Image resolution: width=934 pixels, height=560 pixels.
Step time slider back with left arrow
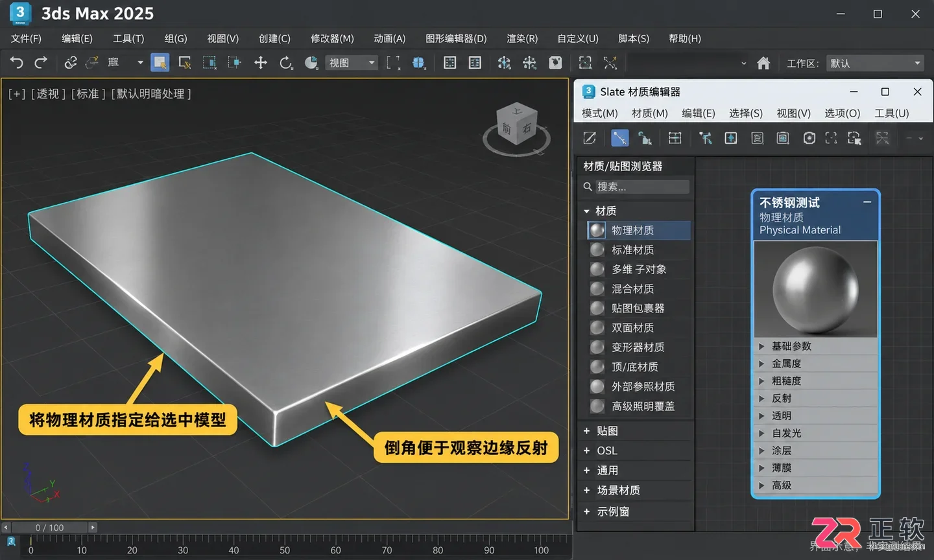pos(6,528)
